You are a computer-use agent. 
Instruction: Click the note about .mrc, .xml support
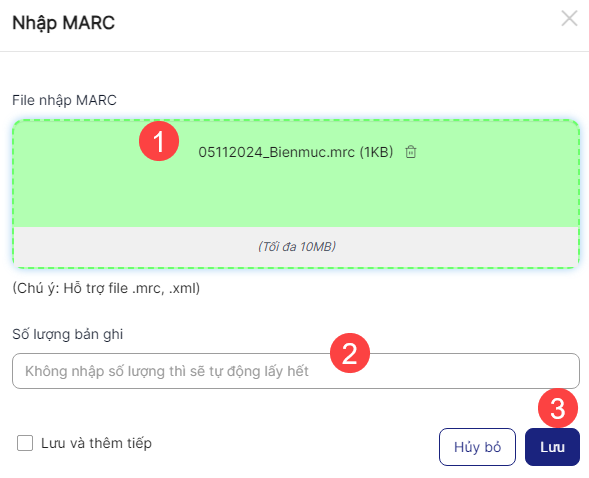coord(106,288)
